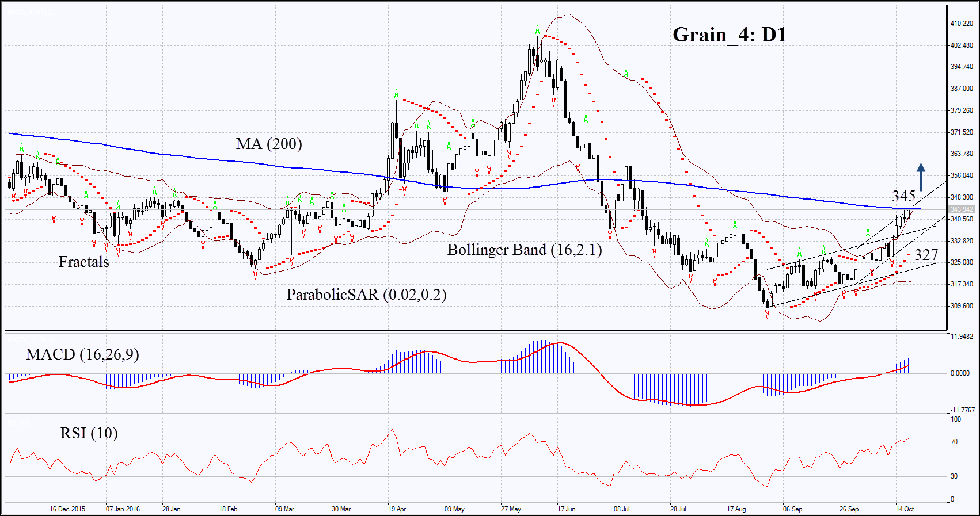This screenshot has height=516, width=980.
Task: Click the '27 May' date label
Action: 511,509
